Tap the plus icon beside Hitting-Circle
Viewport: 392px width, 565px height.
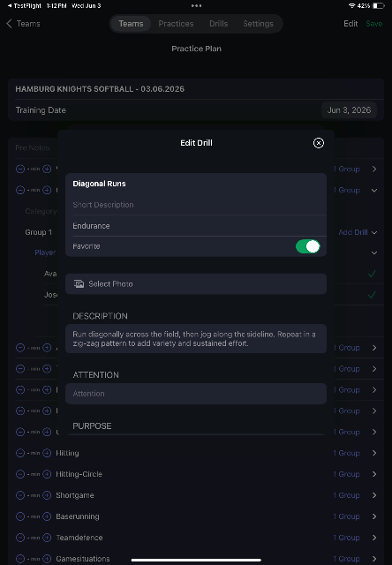click(x=47, y=474)
